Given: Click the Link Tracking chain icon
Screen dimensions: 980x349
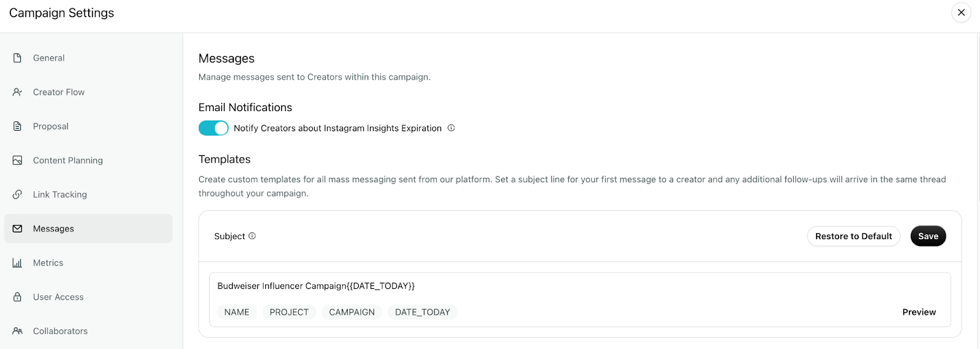Looking at the screenshot, I should coord(17,194).
